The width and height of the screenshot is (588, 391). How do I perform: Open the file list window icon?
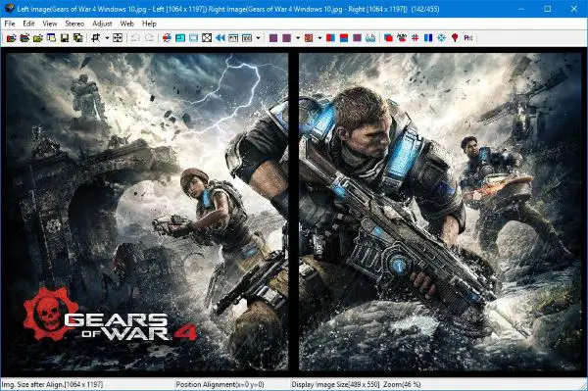pos(51,38)
